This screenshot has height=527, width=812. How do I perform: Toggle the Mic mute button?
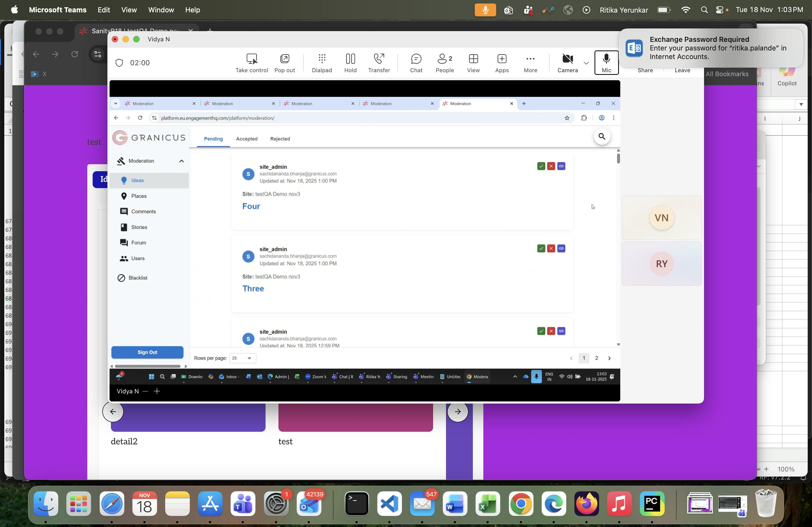pos(606,62)
